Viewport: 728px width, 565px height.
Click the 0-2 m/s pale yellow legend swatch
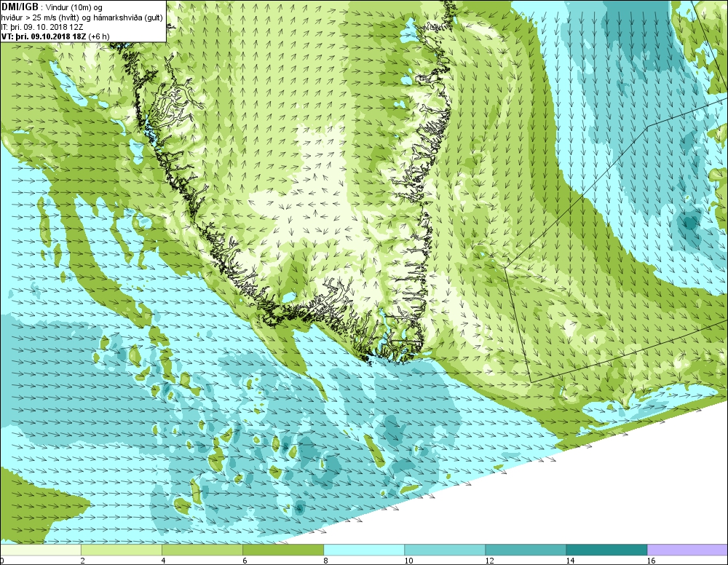coord(41,550)
